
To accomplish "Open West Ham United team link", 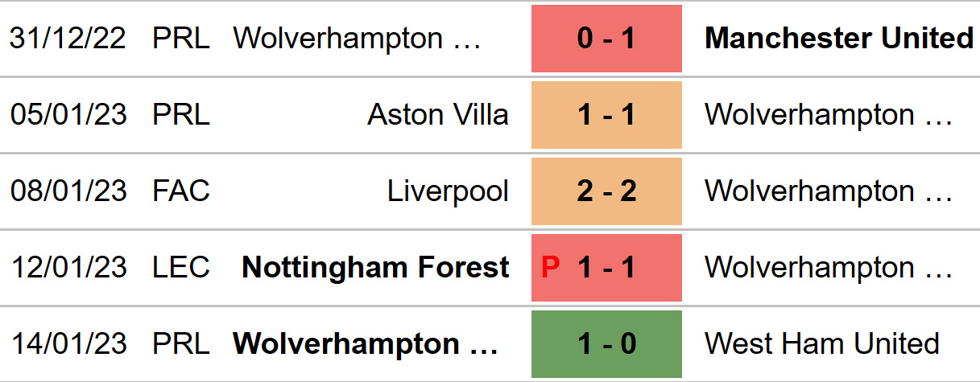I will (822, 344).
